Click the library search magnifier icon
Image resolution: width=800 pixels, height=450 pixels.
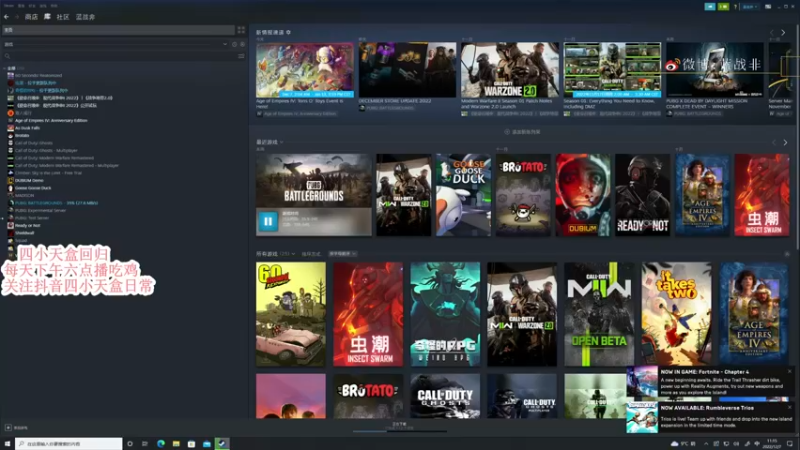(x=7, y=56)
